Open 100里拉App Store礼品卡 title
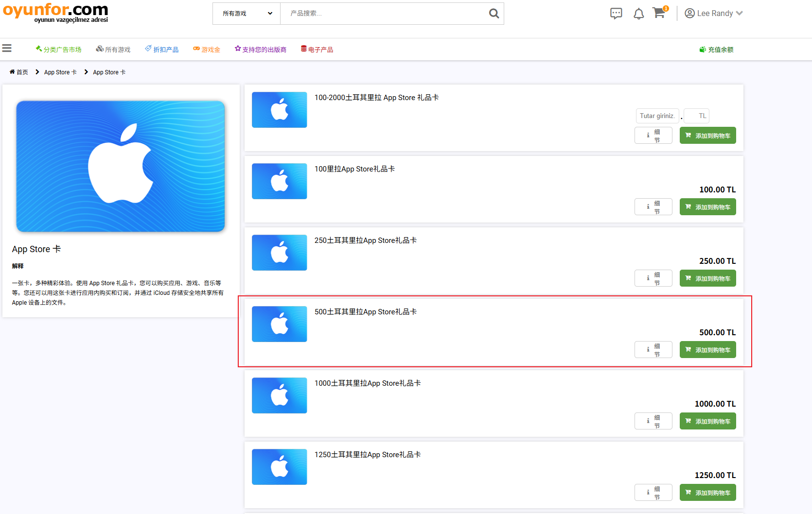Screen dimensions: 812x514 [x=355, y=169]
